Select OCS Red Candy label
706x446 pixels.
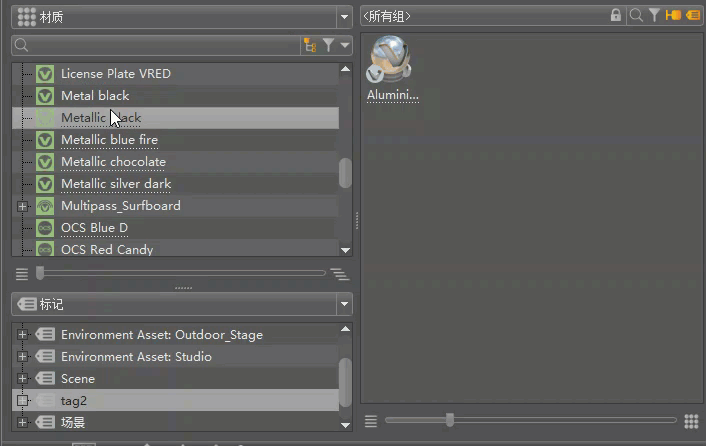(x=107, y=249)
